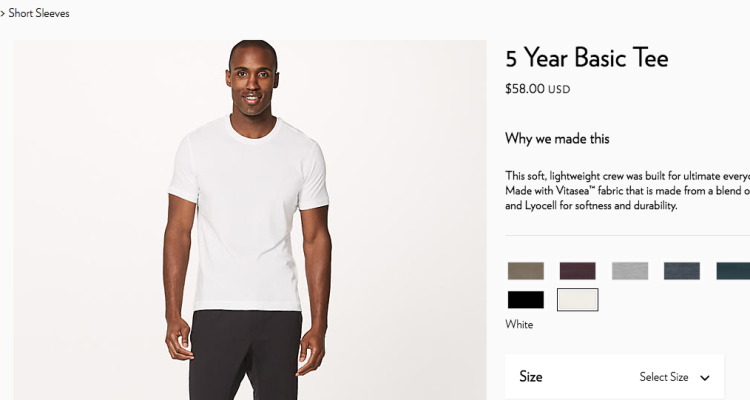Open the Select Size dropdown text
This screenshot has width=750, height=400.
pos(664,377)
